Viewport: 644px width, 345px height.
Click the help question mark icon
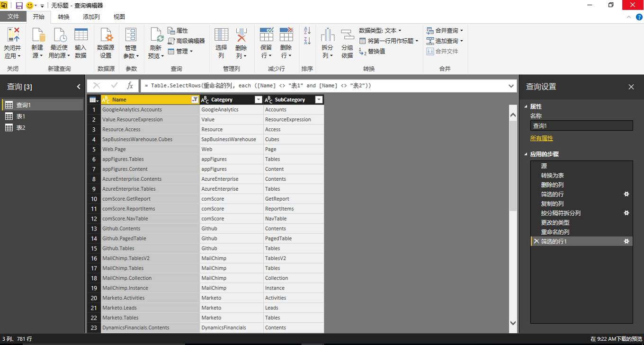(639, 17)
